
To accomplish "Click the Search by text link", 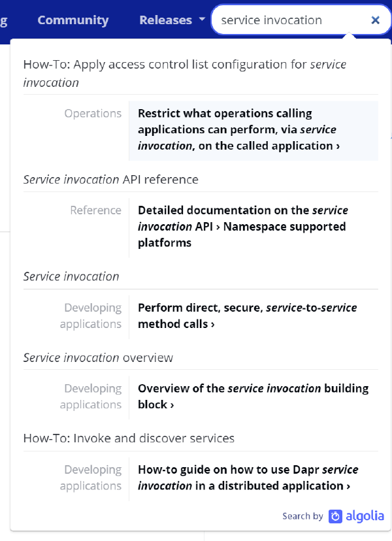I will click(x=302, y=516).
